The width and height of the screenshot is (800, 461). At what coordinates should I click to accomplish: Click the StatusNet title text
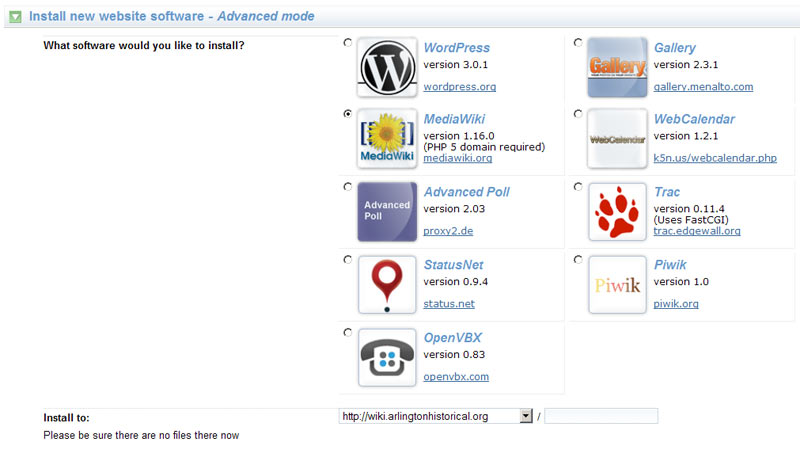click(x=454, y=265)
